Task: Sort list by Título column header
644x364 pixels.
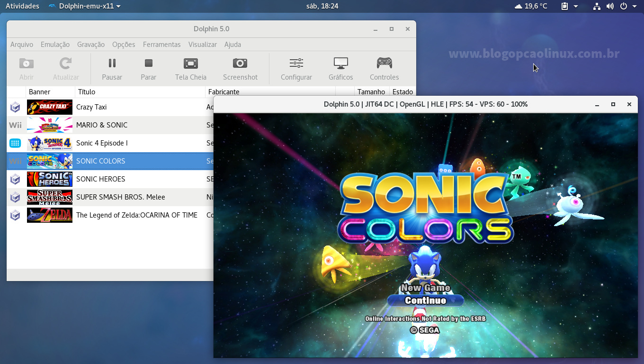Action: coord(140,92)
